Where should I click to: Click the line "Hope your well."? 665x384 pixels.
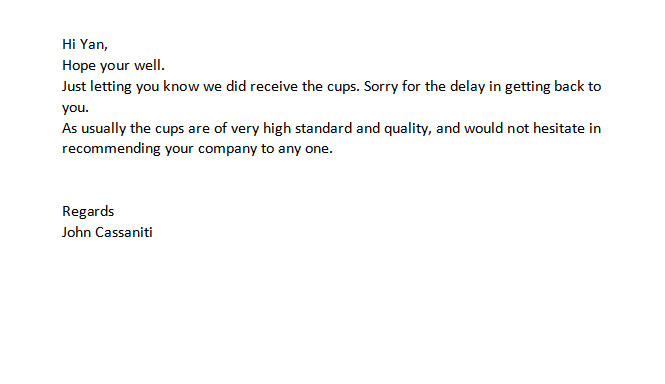coord(113,65)
